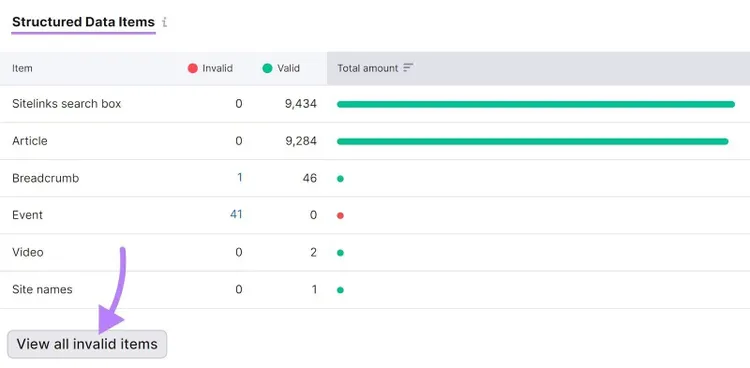Click the valid value 9,434

click(x=301, y=104)
